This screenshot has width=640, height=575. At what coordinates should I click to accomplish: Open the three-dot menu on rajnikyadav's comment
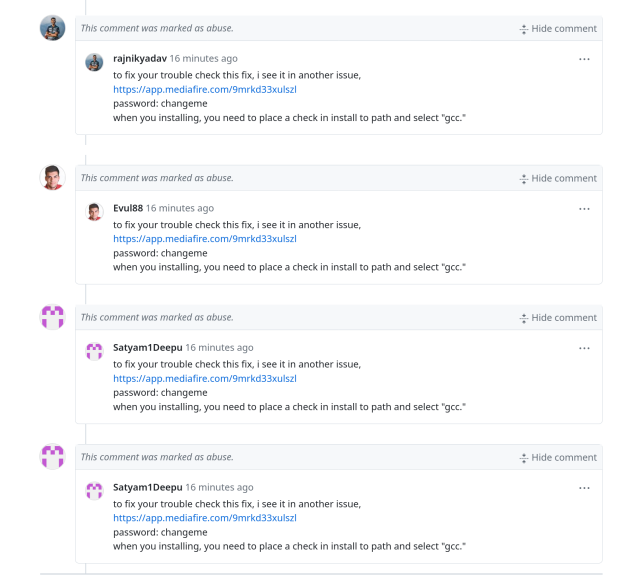click(584, 59)
